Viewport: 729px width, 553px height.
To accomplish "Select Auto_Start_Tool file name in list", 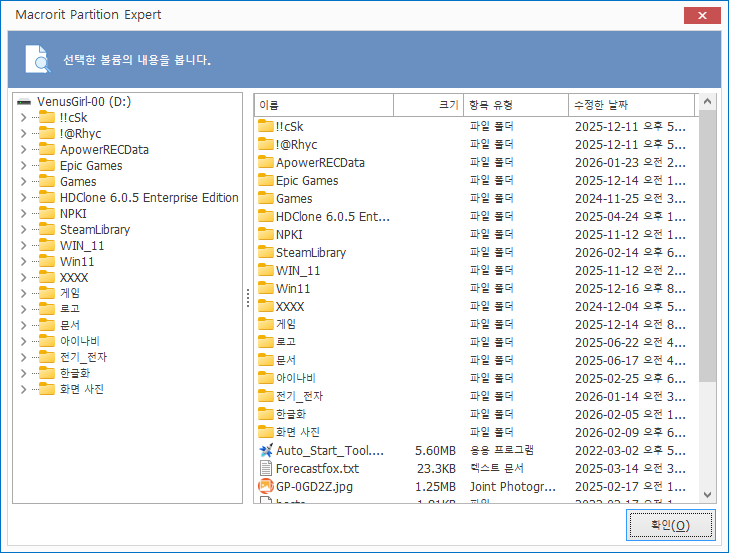I will (x=330, y=450).
